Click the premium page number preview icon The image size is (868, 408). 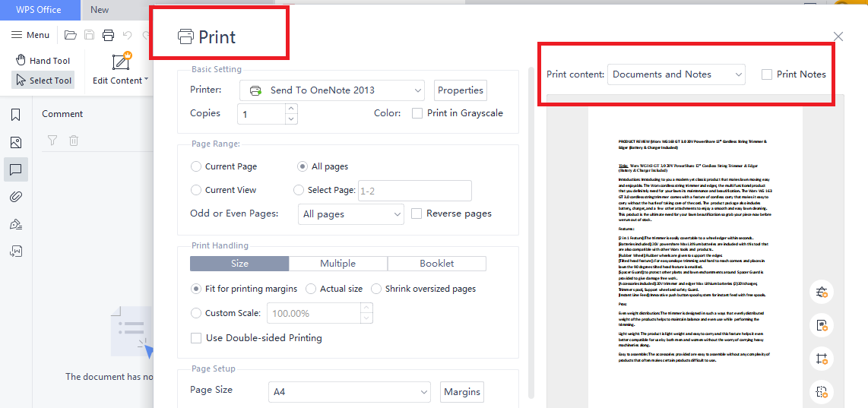[x=822, y=325]
